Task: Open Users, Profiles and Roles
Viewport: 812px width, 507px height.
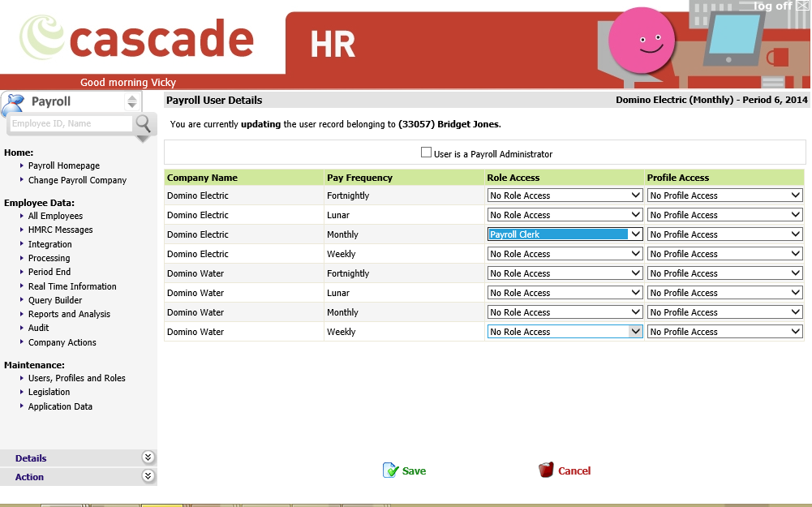Action: pos(76,378)
